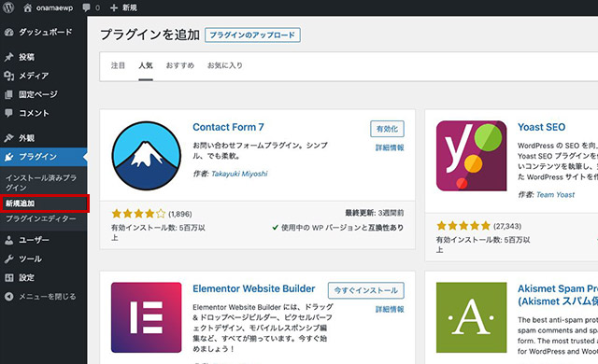Open 詳細情報 link for Contact Form 7
This screenshot has width=598, height=364.
(390, 147)
